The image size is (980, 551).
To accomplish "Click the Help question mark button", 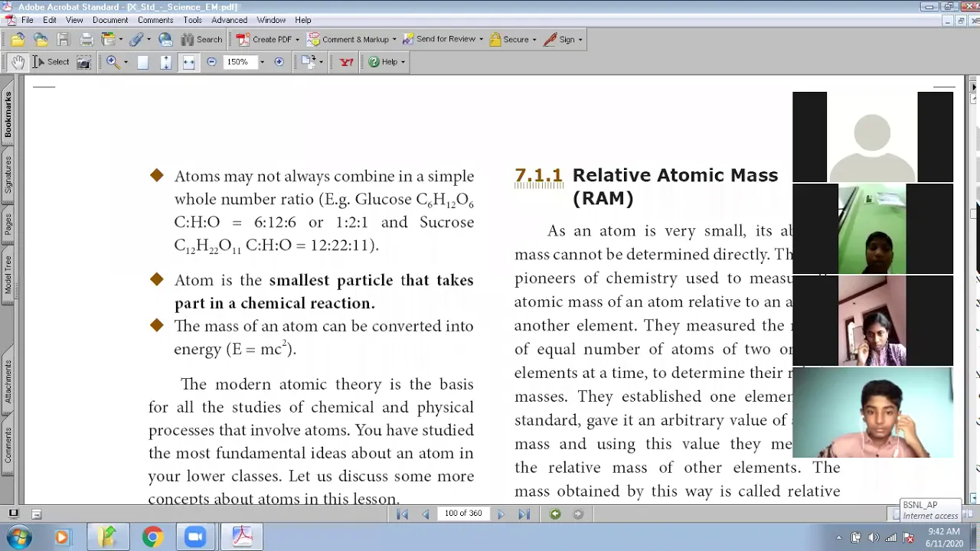I will point(383,62).
